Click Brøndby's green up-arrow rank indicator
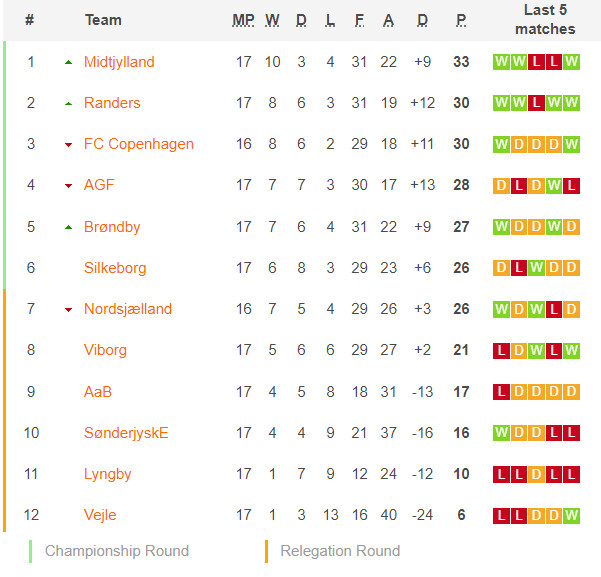Image resolution: width=601 pixels, height=577 pixels. (x=69, y=227)
